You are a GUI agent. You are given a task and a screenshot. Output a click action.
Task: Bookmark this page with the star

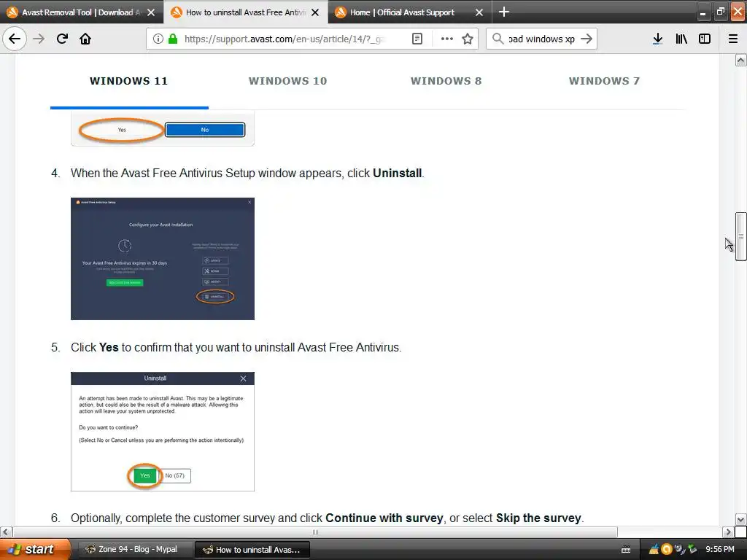tap(468, 39)
